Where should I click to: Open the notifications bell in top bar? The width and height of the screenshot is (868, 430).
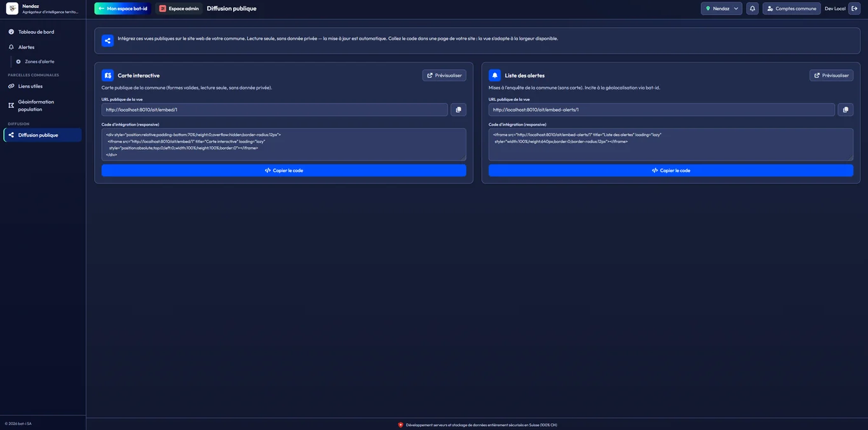pyautogui.click(x=752, y=8)
